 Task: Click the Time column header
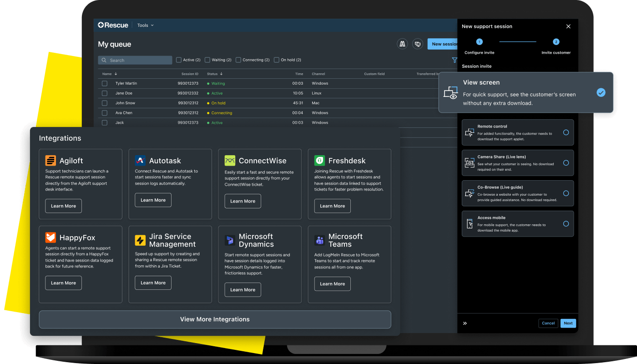tap(299, 74)
